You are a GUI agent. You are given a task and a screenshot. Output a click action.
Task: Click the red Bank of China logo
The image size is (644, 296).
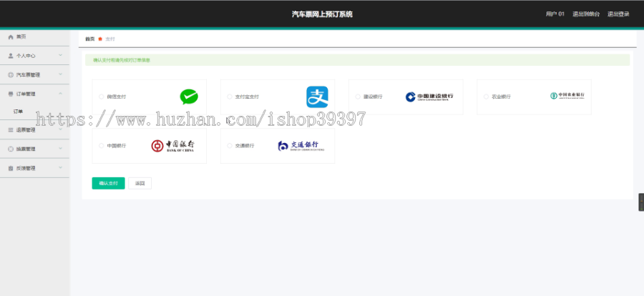point(172,146)
